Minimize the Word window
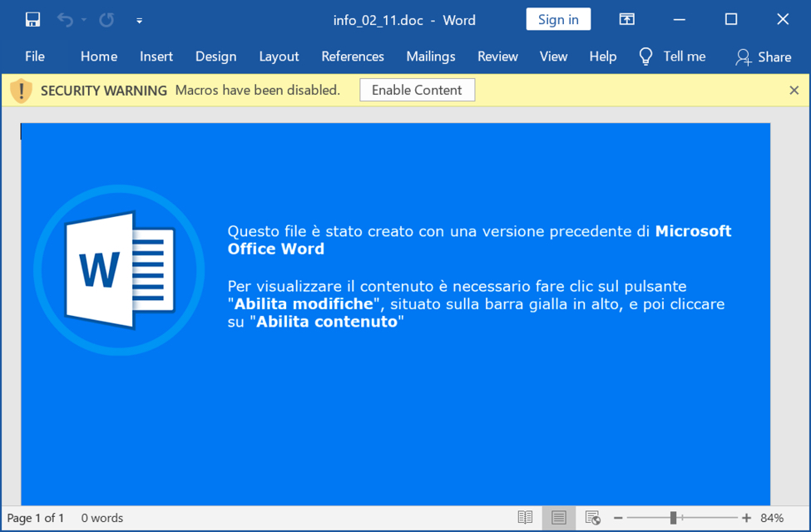811x532 pixels. (x=680, y=20)
